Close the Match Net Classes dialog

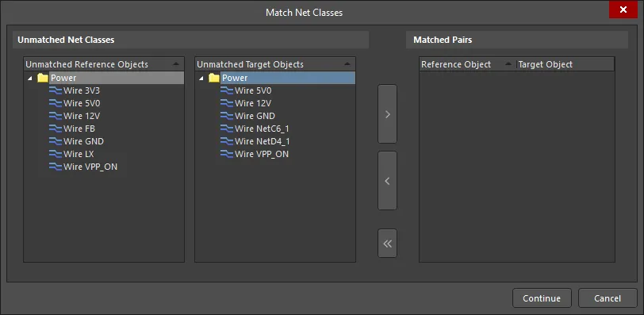click(x=623, y=10)
